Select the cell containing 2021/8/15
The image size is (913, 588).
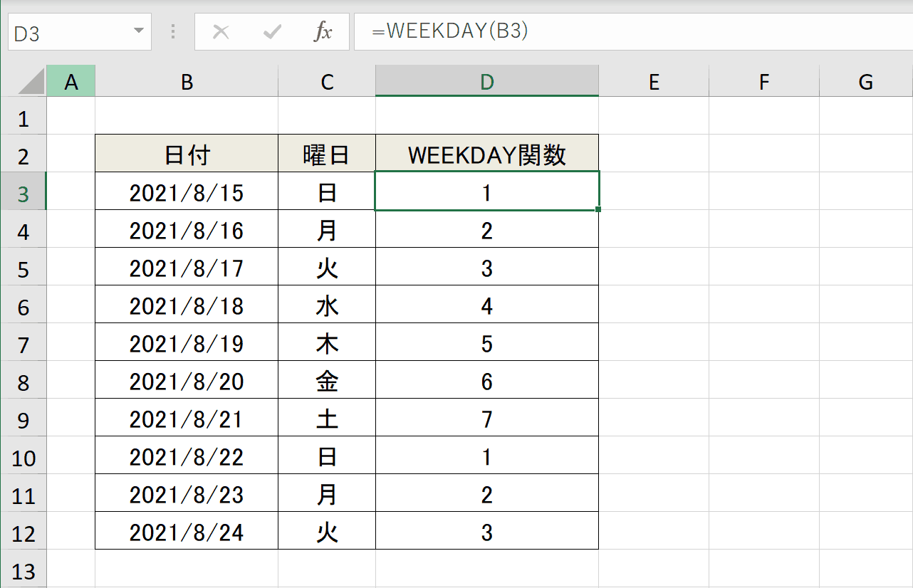(x=186, y=192)
